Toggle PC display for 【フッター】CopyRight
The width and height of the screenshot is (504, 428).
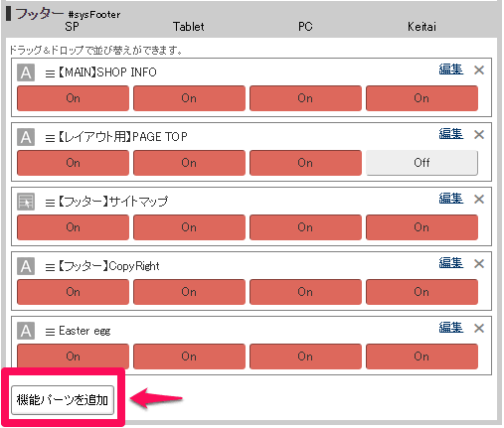click(305, 292)
